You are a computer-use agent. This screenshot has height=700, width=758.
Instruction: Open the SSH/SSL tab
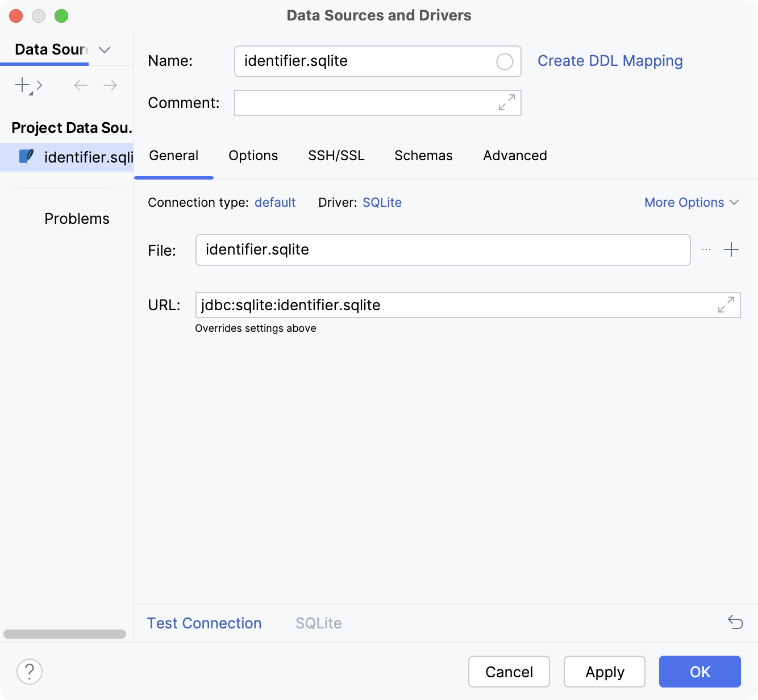coord(336,155)
